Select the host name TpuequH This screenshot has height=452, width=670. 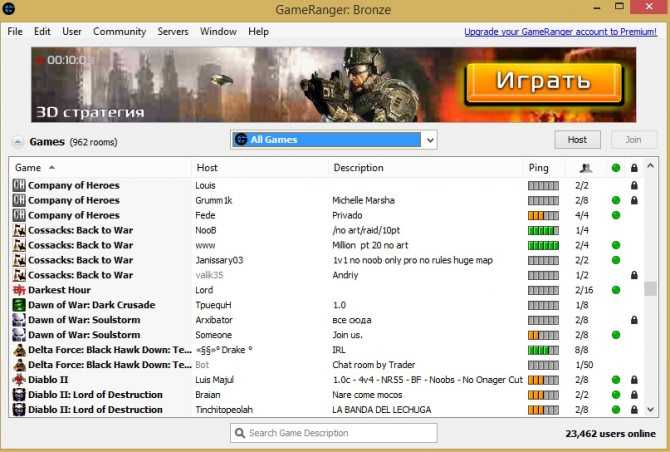[213, 305]
